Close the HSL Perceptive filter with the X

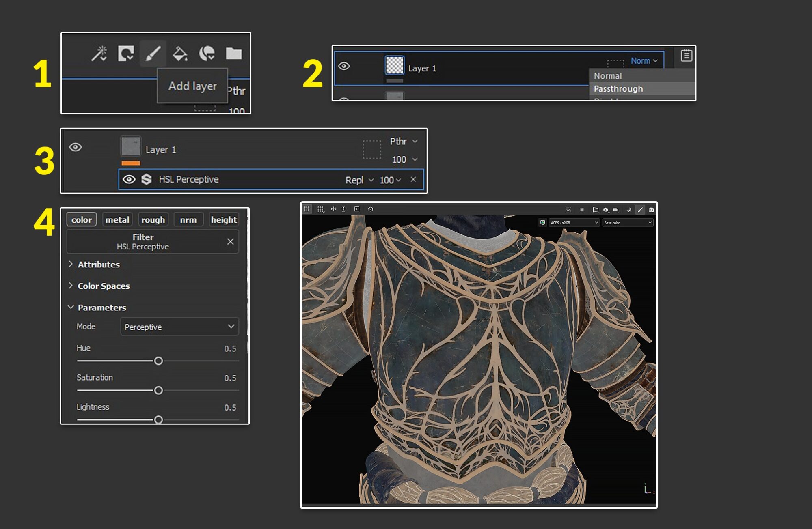231,242
